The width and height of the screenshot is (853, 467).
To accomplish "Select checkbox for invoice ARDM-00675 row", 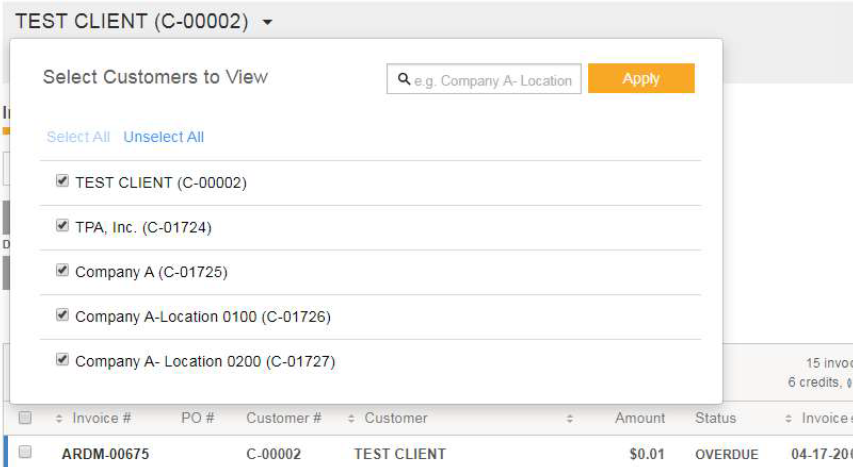I will coord(26,453).
